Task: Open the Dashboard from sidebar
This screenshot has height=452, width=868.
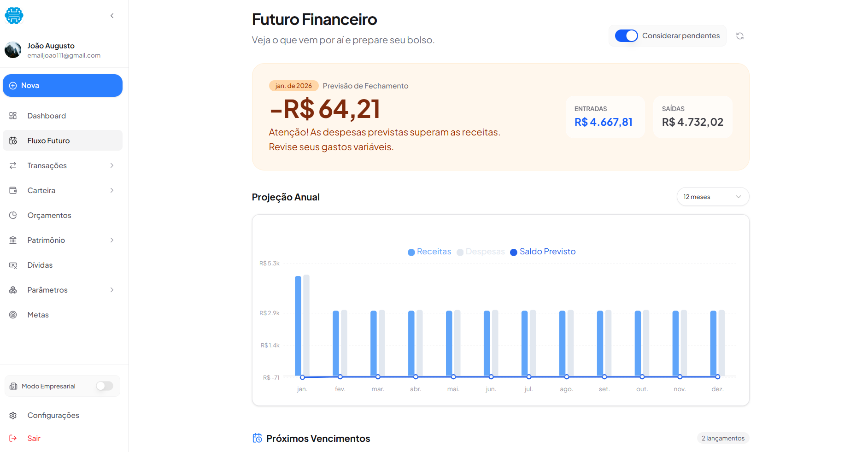Action: tap(46, 116)
